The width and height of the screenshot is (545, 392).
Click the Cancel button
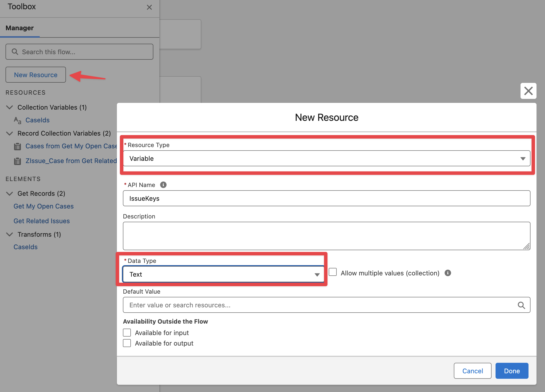point(472,371)
